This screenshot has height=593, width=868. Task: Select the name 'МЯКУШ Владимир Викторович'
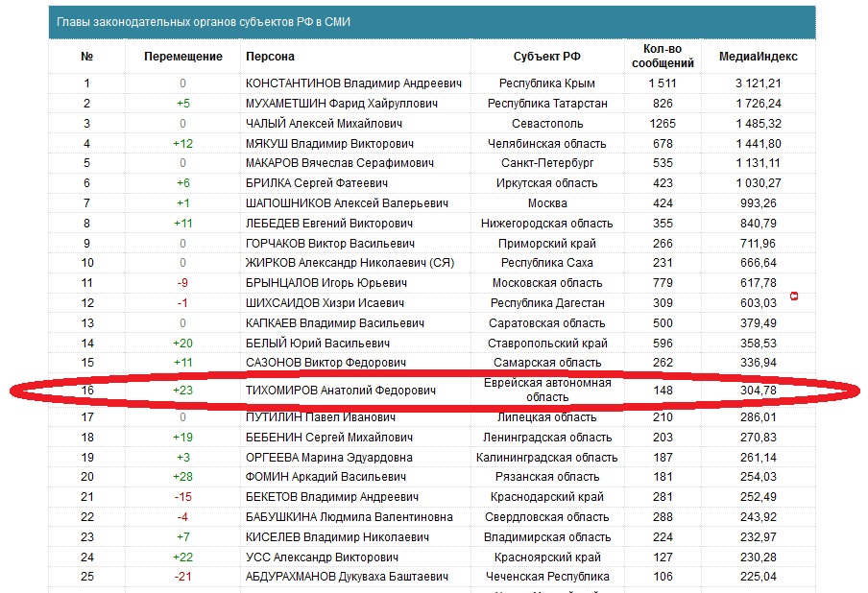tap(330, 144)
